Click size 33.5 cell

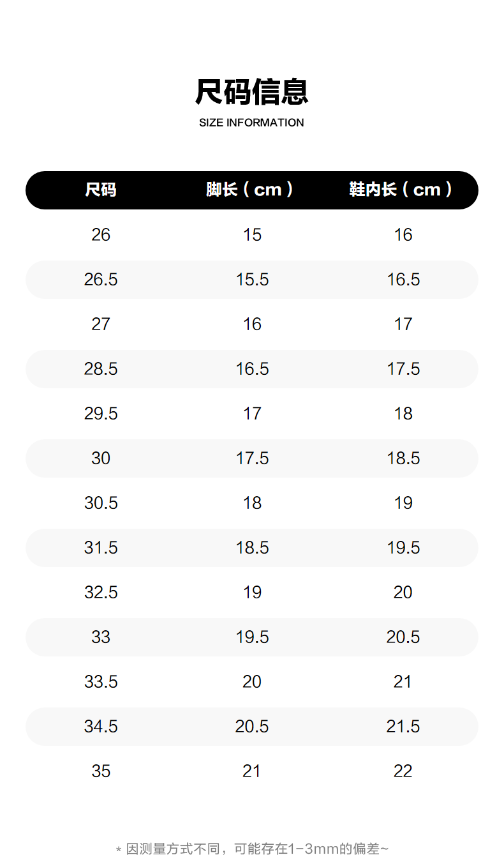pyautogui.click(x=101, y=682)
